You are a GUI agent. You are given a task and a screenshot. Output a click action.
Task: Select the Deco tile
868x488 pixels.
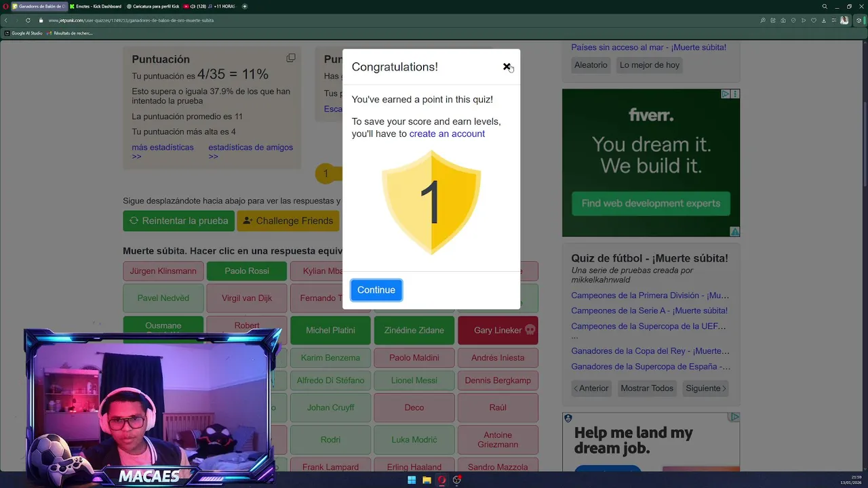[x=414, y=407]
